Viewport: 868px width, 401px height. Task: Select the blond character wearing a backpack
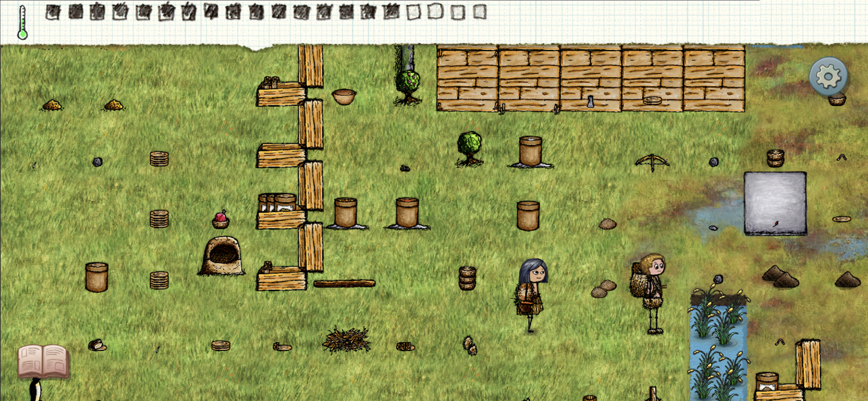649,293
